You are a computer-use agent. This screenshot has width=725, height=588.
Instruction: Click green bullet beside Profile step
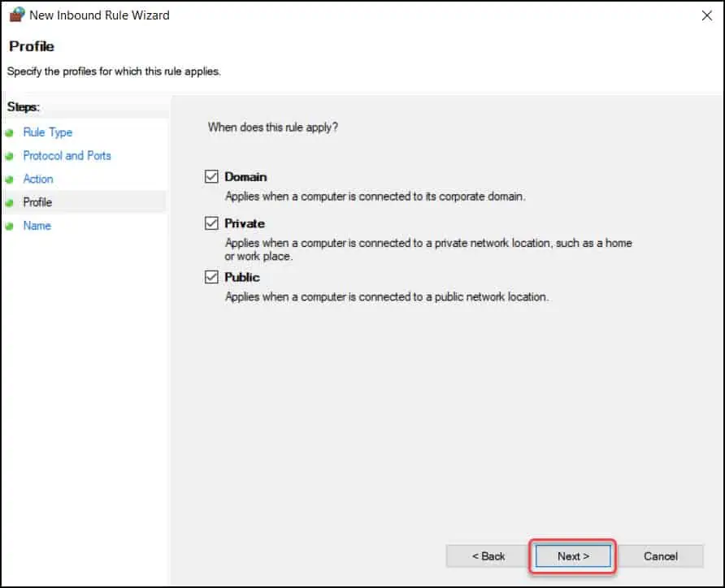pos(9,203)
